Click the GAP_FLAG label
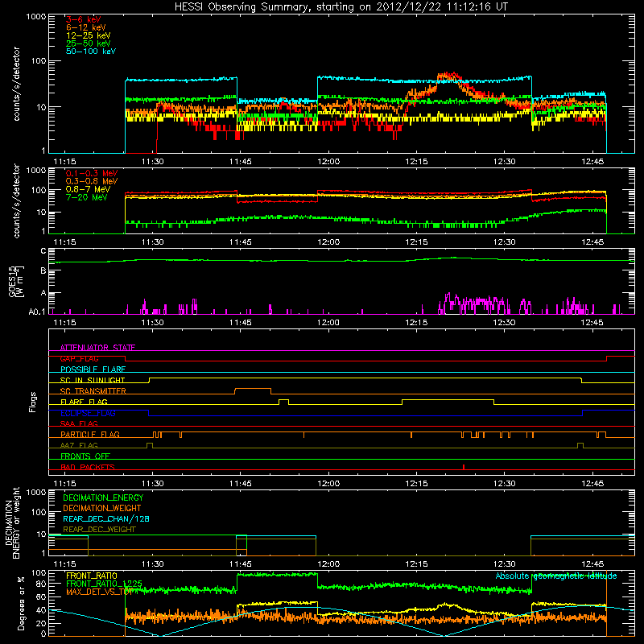 pyautogui.click(x=79, y=358)
